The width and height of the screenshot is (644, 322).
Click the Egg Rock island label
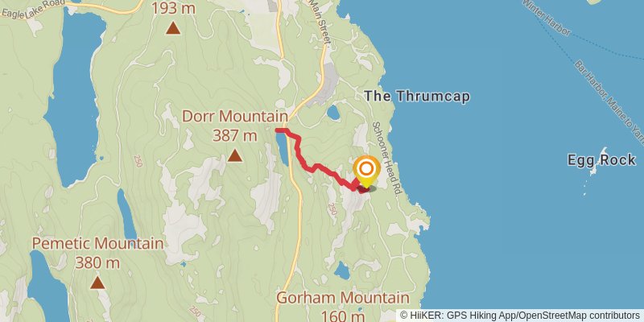(601, 159)
